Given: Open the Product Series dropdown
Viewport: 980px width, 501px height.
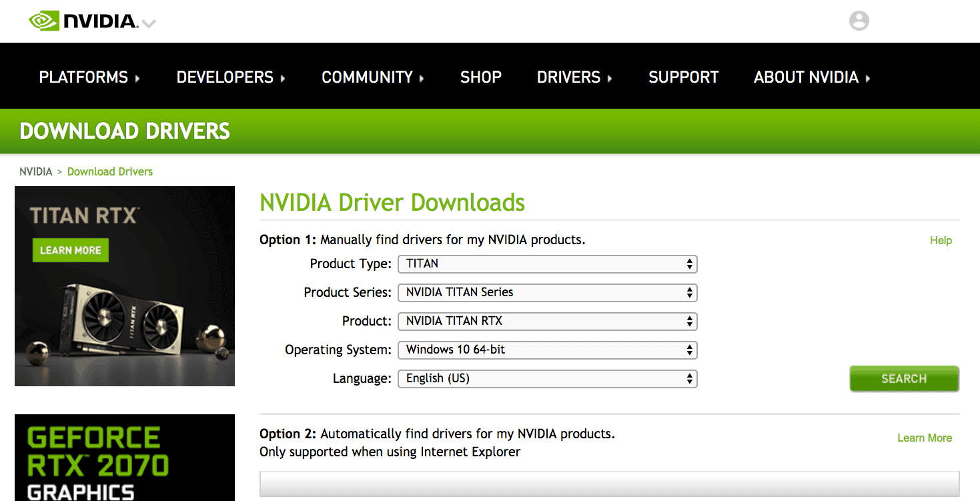Looking at the screenshot, I should pos(547,292).
